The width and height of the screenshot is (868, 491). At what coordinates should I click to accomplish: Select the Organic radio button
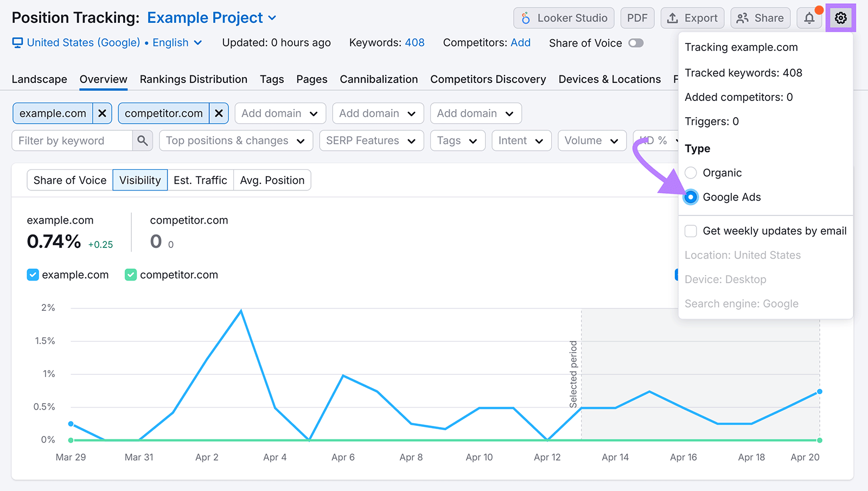691,173
